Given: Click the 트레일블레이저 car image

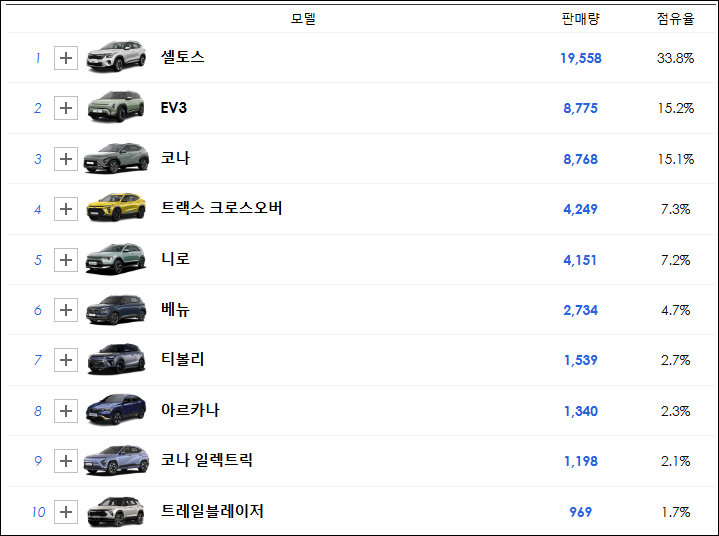Looking at the screenshot, I should [116, 511].
